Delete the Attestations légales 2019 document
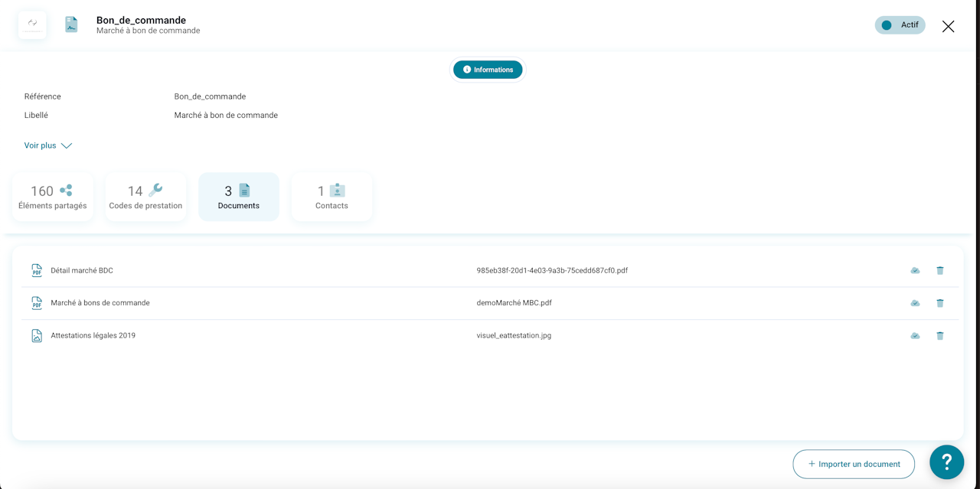This screenshot has height=489, width=980. pos(940,335)
